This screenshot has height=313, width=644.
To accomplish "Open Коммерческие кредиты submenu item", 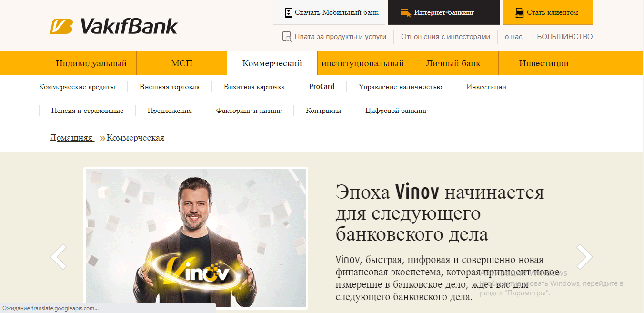I will [x=77, y=87].
